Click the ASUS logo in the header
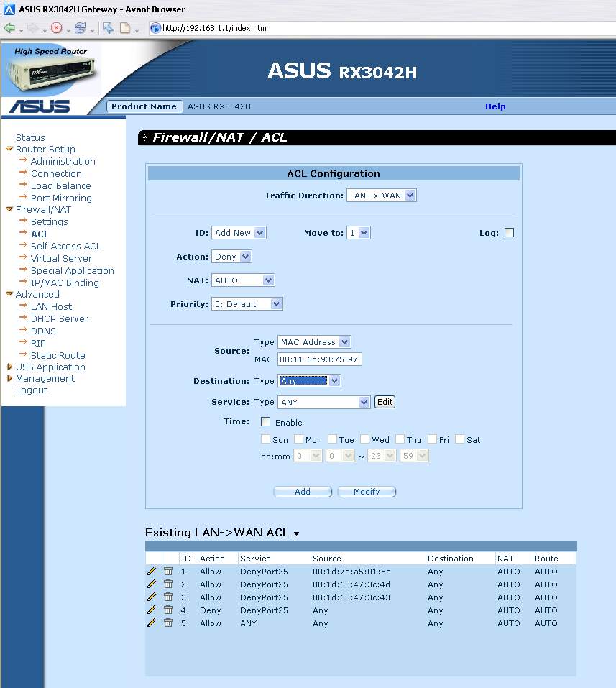The width and height of the screenshot is (616, 688). pyautogui.click(x=40, y=106)
